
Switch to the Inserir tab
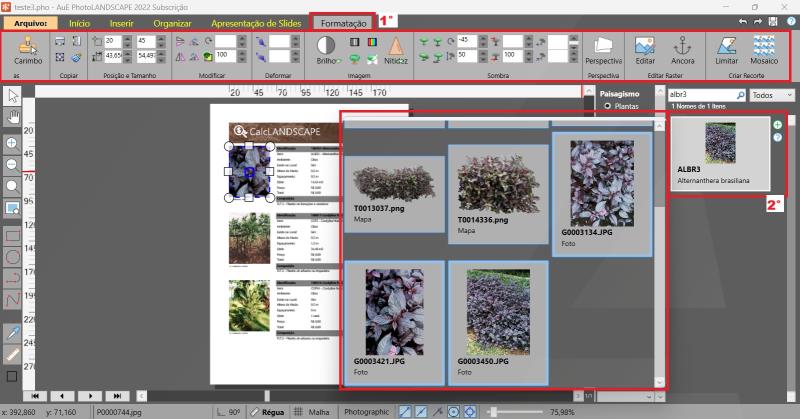tap(121, 23)
